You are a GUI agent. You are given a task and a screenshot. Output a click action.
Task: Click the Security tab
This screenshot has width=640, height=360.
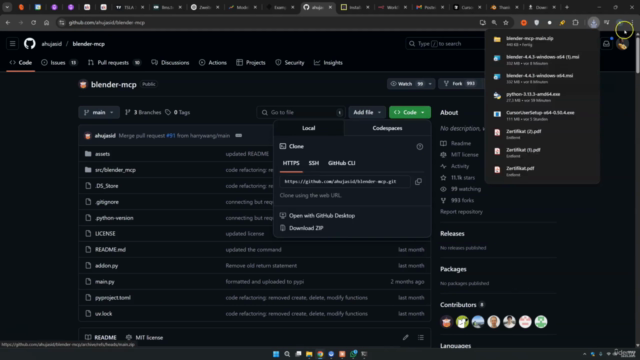290,62
